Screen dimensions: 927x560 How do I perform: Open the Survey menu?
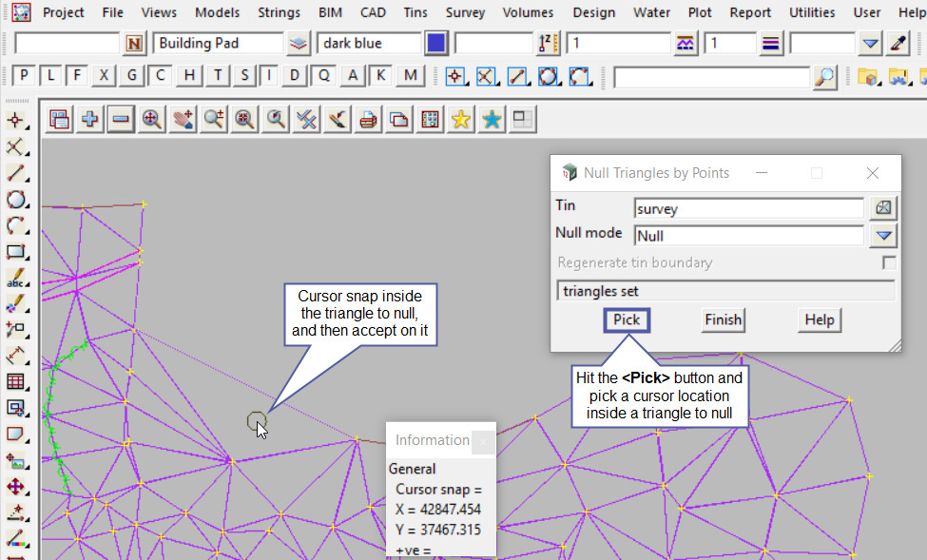pyautogui.click(x=465, y=12)
